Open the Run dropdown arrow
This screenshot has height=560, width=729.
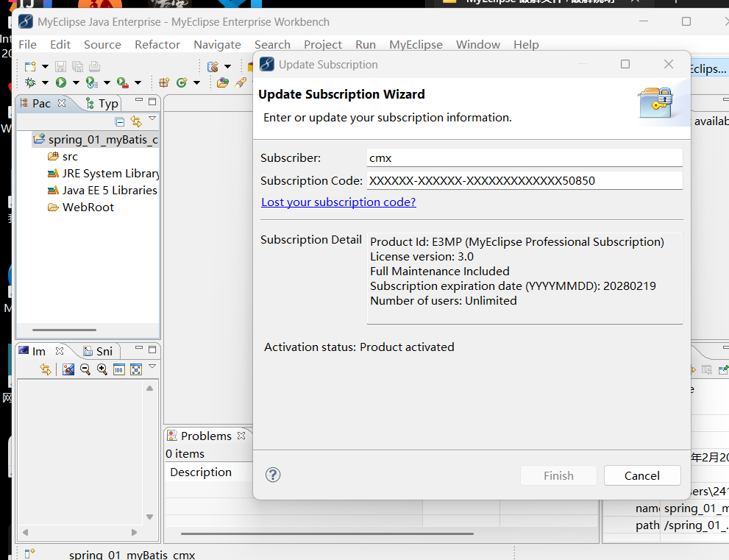(x=76, y=83)
